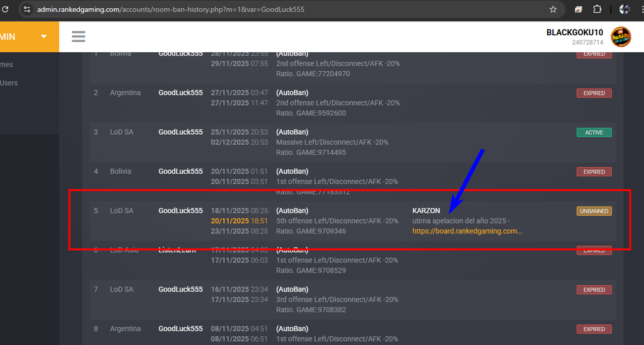Screen dimensions: 644x345
Task: Click date 23/11/2025 08:25 in row 5
Action: click(x=239, y=231)
